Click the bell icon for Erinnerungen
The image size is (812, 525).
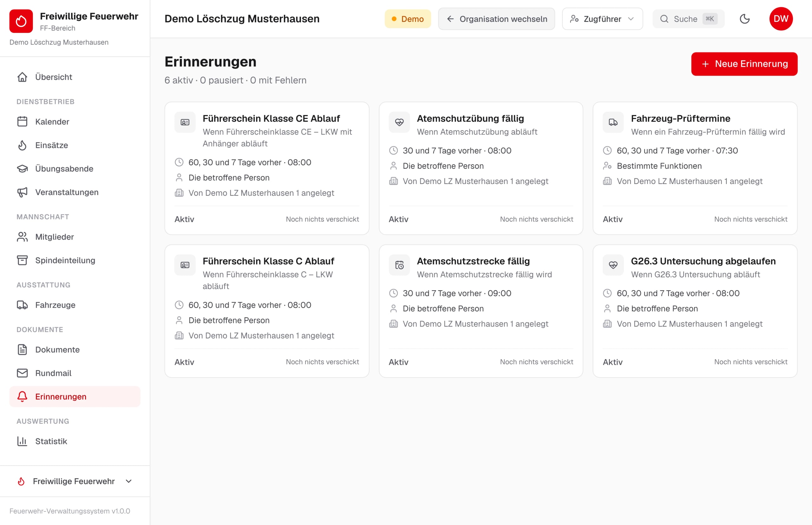pos(23,397)
